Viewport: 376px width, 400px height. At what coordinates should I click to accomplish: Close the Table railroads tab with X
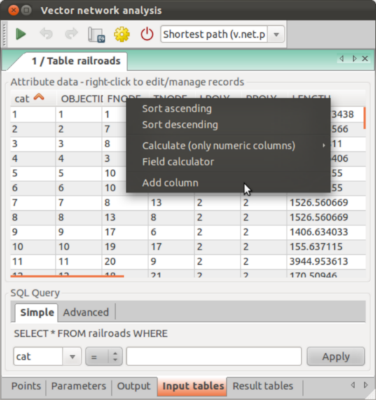point(365,59)
